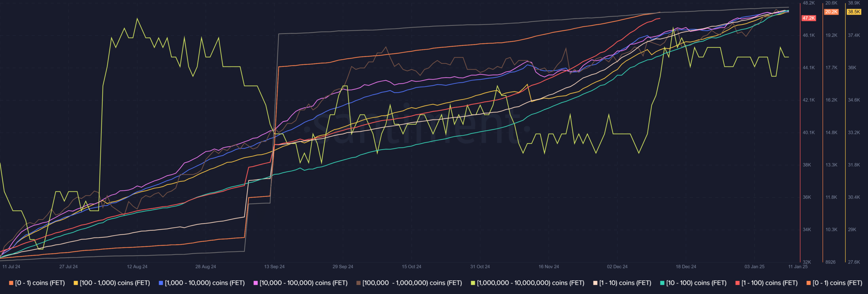Click the 32K axis value
This screenshot has height=294, width=868.
pyautogui.click(x=807, y=262)
